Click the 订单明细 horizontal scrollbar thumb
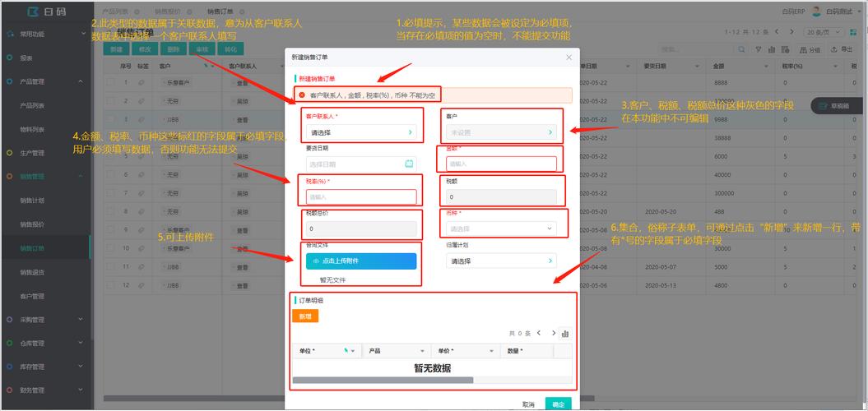The height and width of the screenshot is (411, 868). 383,380
